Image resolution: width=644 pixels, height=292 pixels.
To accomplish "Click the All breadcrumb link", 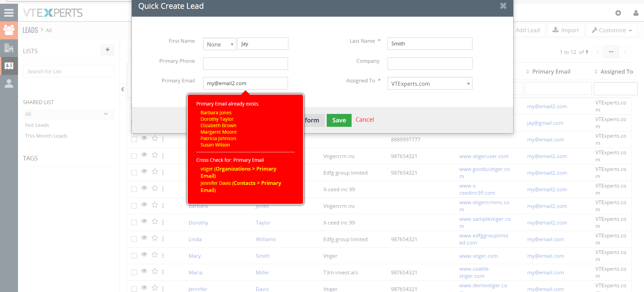I will (49, 31).
